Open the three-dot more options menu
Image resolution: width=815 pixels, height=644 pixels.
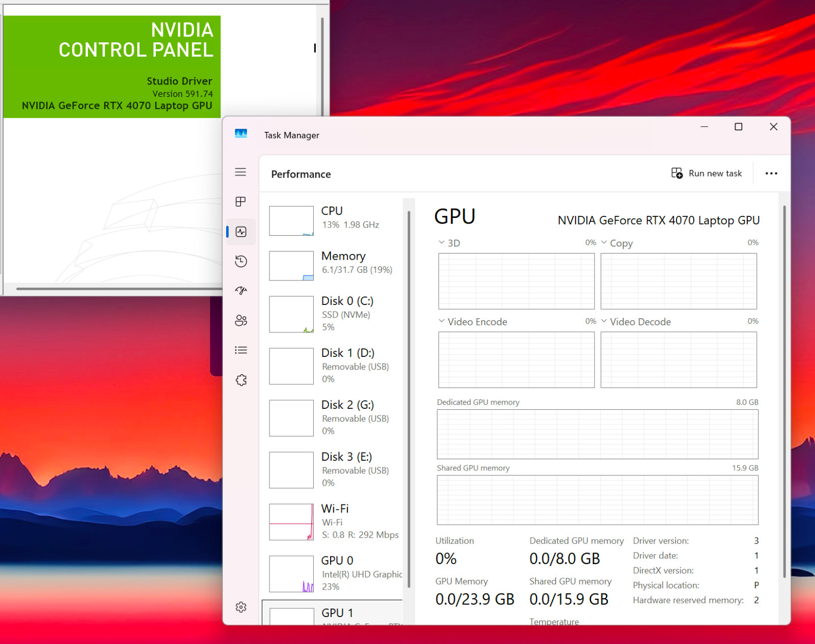pyautogui.click(x=771, y=173)
